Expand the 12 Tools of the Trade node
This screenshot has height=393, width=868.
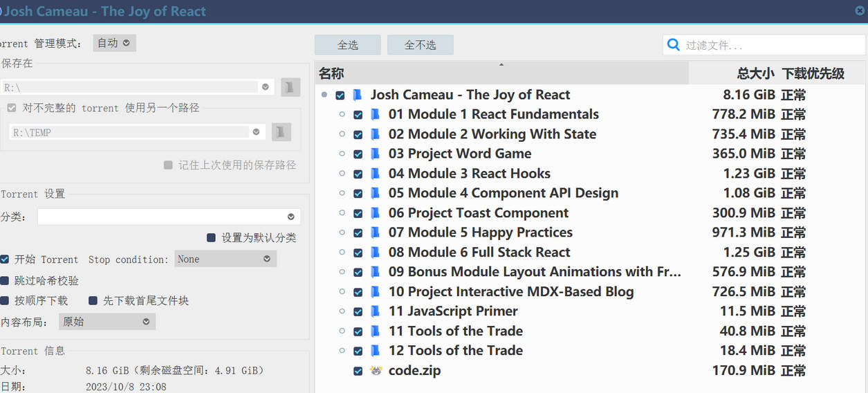click(x=342, y=351)
